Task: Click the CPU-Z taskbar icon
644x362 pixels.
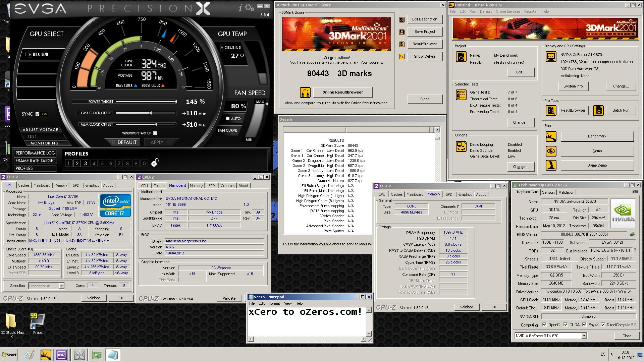Action: click(61, 355)
